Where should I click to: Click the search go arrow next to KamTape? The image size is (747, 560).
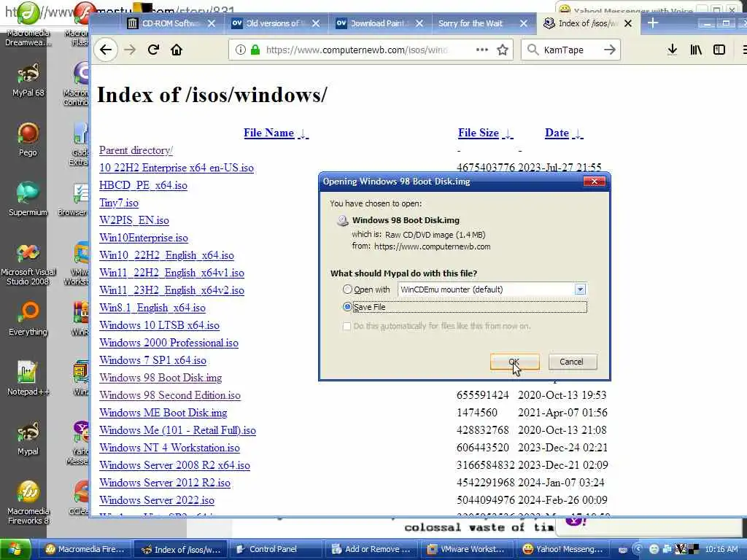[x=609, y=50]
